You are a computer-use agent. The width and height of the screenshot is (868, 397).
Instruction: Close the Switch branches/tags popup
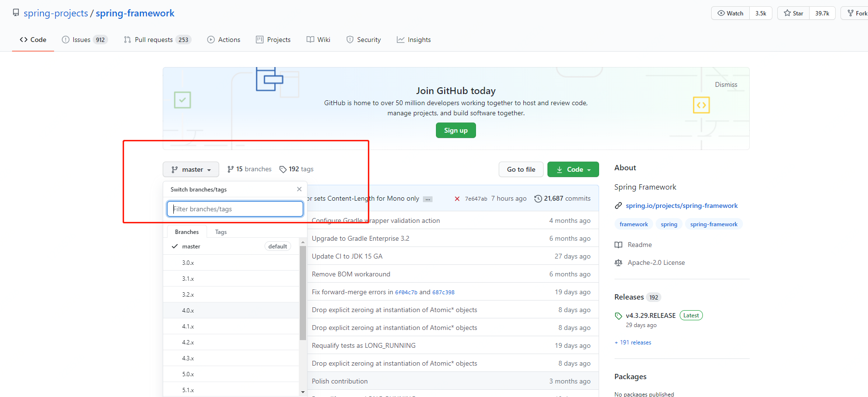299,189
